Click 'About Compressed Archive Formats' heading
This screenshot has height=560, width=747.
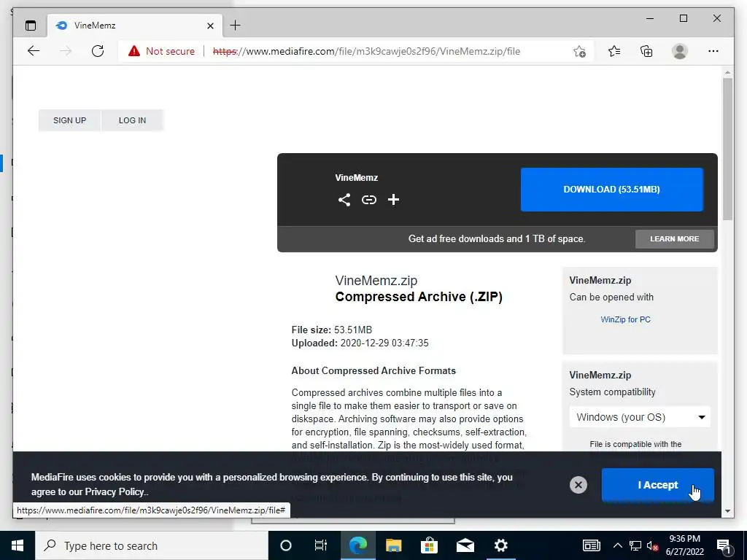(x=373, y=371)
